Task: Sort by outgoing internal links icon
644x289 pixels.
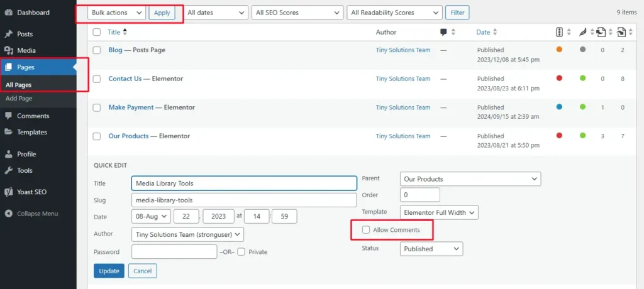Action: click(601, 32)
